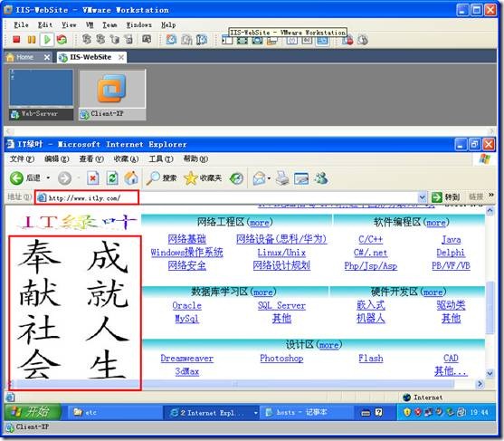Click the SQL Server link
504x441 pixels.
click(x=281, y=305)
